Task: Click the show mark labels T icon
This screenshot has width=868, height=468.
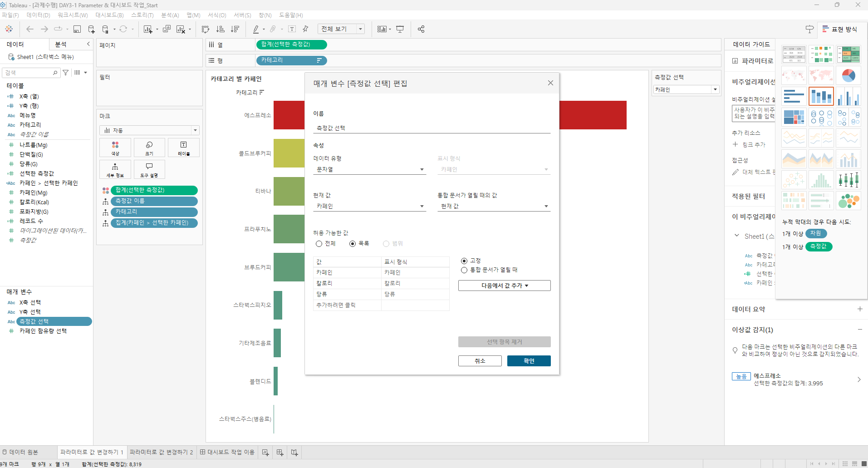Action: click(292, 29)
